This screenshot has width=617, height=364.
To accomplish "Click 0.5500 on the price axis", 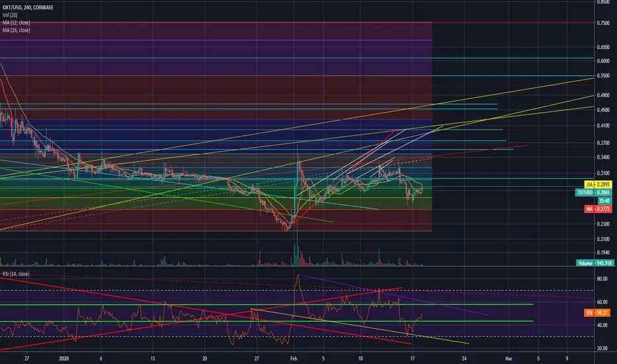I will coord(603,75).
